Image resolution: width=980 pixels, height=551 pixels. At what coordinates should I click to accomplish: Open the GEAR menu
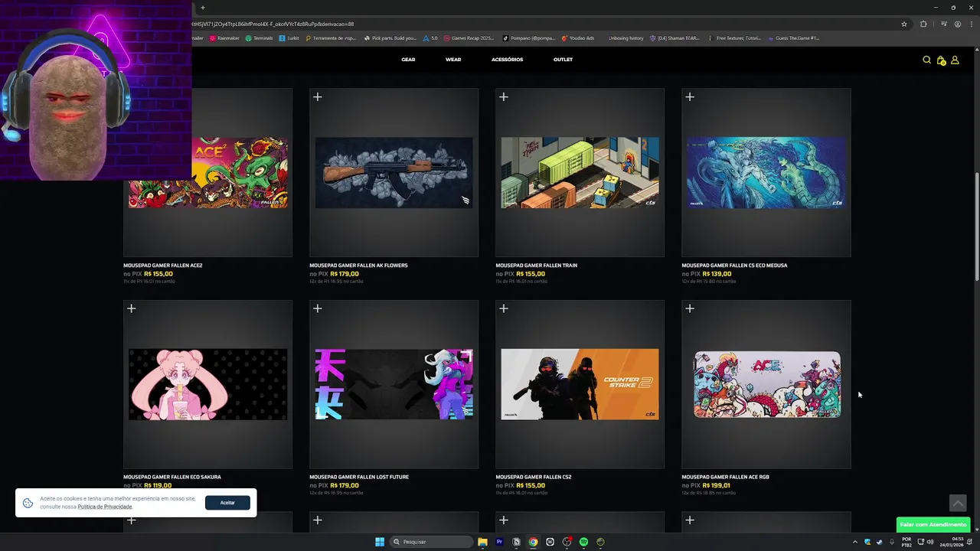408,60
